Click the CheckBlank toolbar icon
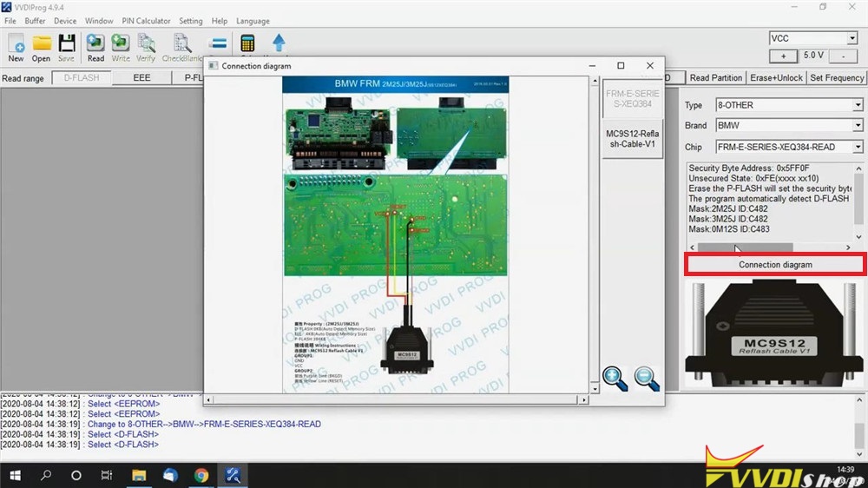The image size is (868, 488). point(181,48)
